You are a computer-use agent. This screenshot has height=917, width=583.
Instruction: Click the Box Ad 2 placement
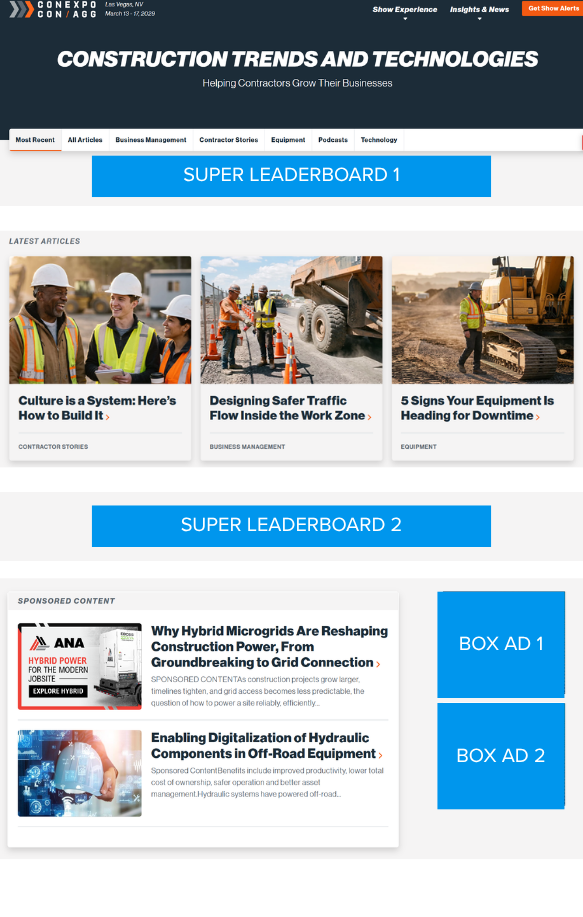(x=501, y=756)
